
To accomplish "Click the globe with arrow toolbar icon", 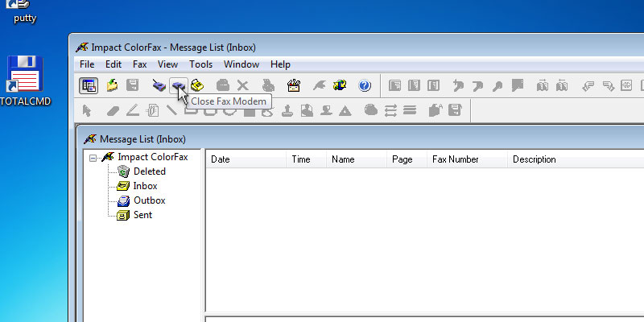I will pos(340,85).
